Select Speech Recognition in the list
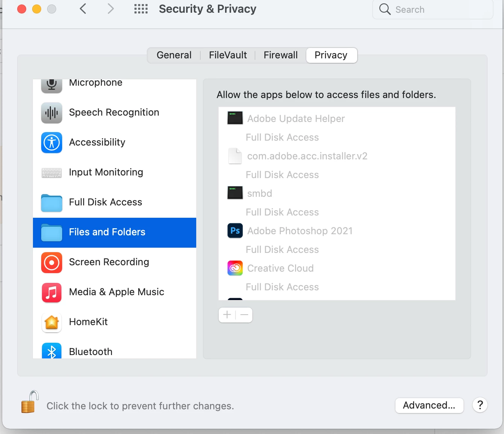 point(115,113)
